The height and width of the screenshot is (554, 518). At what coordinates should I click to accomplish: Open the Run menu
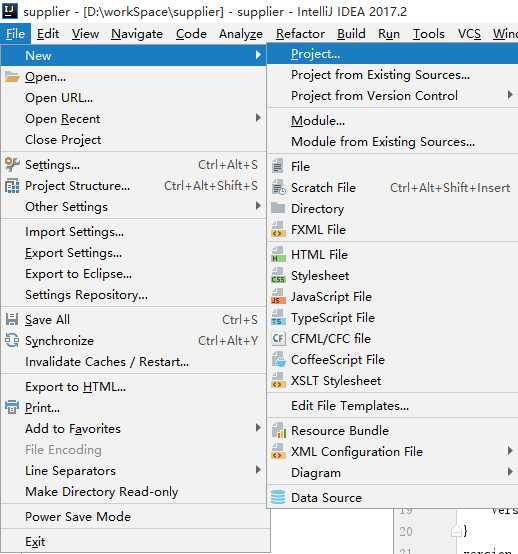click(x=389, y=34)
